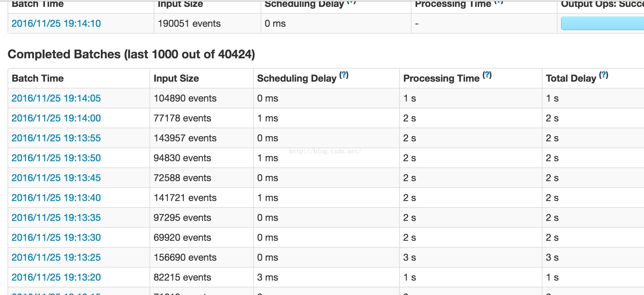644x295 pixels.
Task: Click the Processing Time column header text
Action: 441,78
